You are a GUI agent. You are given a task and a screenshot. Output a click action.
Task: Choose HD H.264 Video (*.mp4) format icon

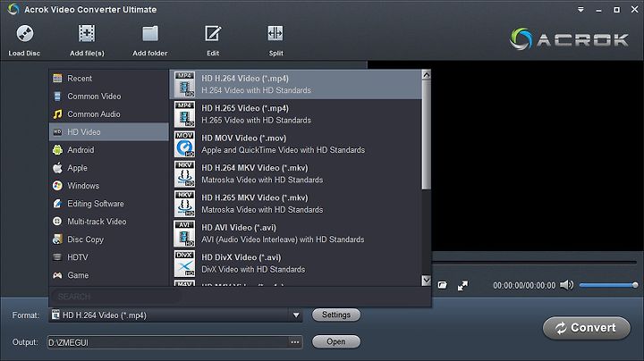pyautogui.click(x=184, y=85)
